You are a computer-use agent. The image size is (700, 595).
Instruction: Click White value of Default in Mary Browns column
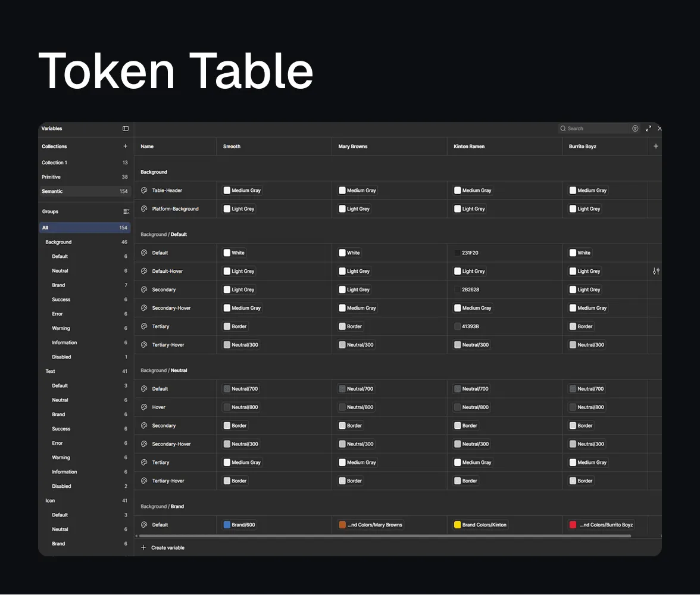coord(349,253)
